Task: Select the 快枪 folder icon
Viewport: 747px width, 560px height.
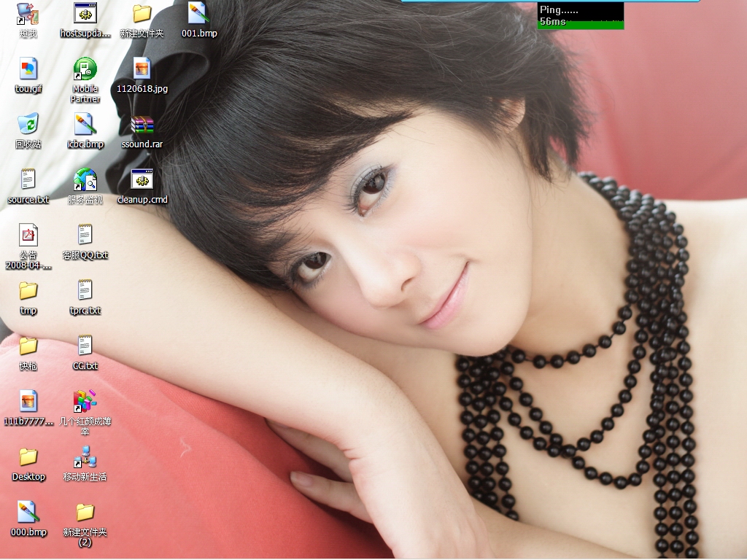Action: coord(28,346)
